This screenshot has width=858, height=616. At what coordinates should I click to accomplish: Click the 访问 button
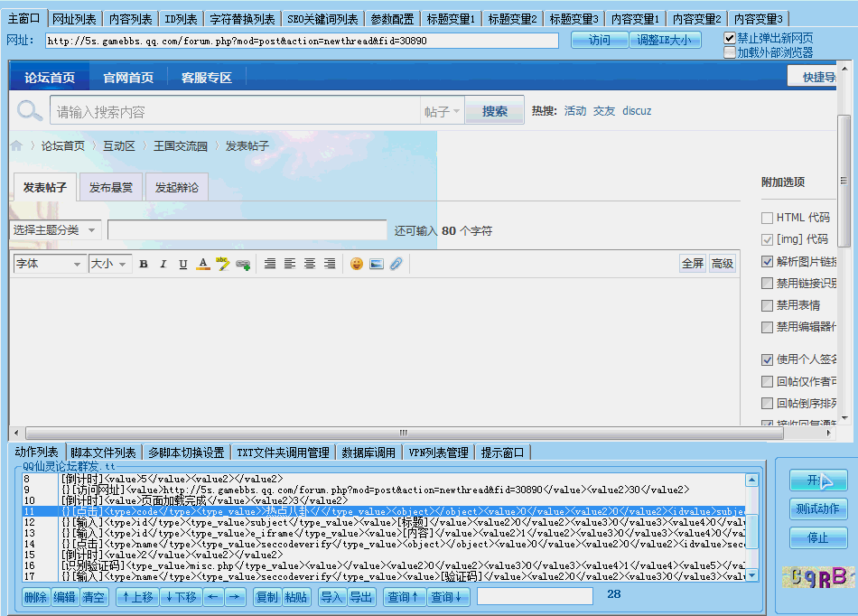[599, 40]
